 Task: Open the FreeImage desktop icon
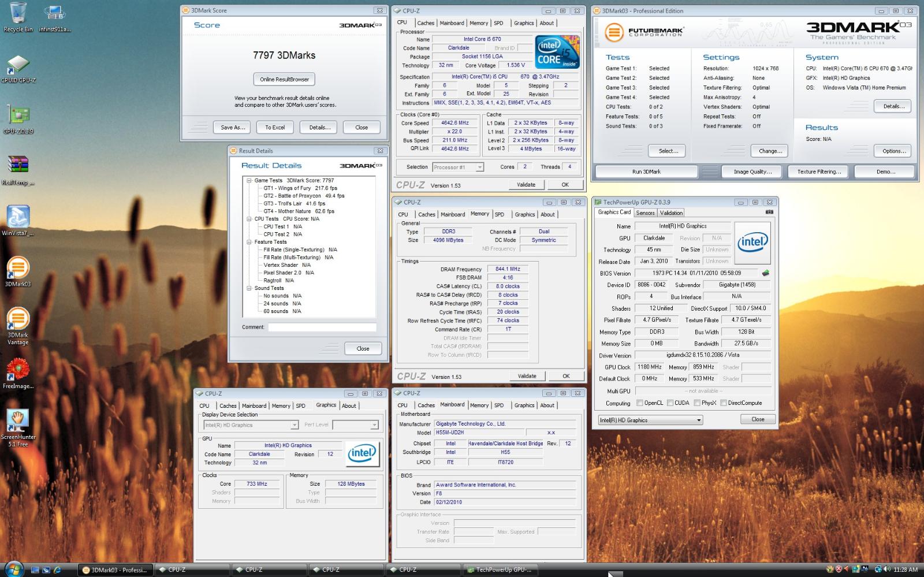[x=18, y=374]
